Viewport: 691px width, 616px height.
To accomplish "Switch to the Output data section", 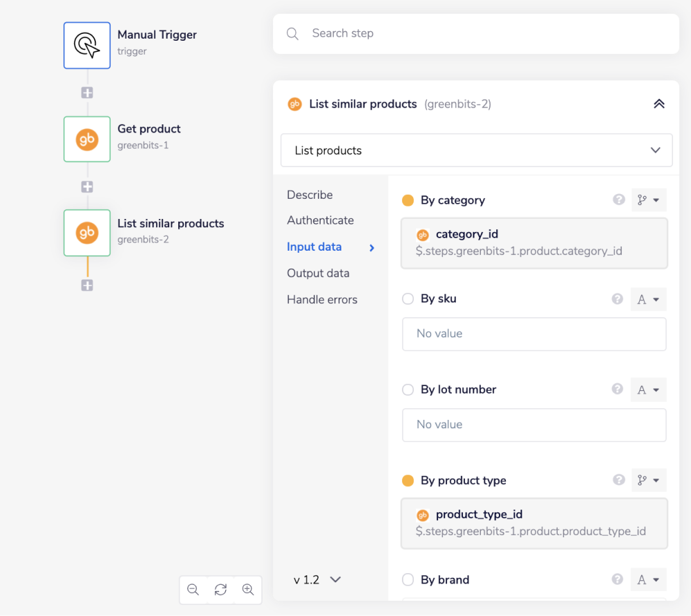I will [x=318, y=273].
